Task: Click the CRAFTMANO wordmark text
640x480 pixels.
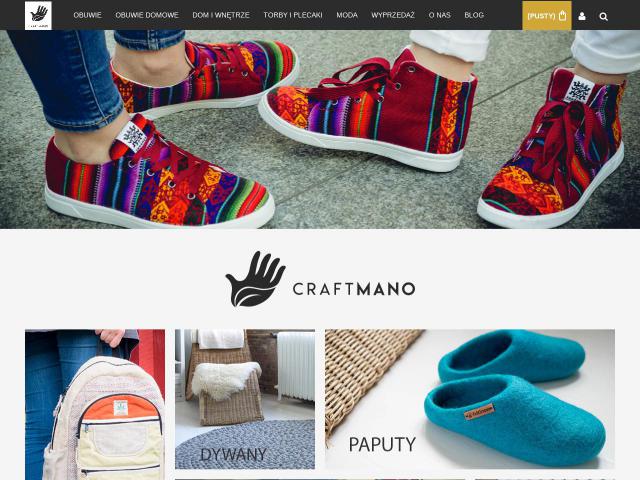Action: click(354, 289)
